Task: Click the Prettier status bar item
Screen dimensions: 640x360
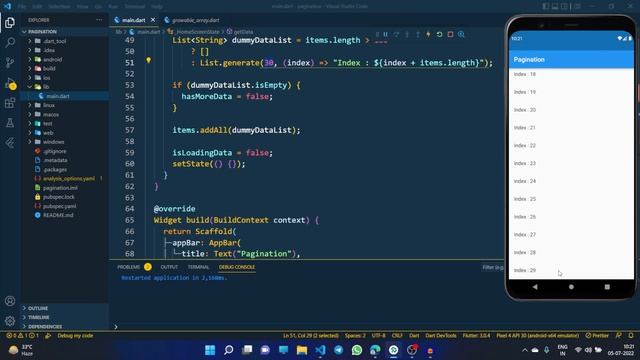Action: point(597,336)
